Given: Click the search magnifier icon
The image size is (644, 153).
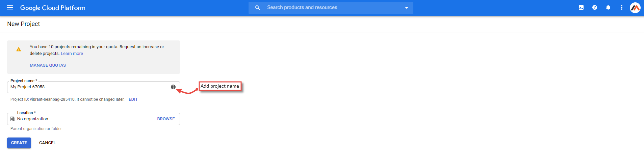Looking at the screenshot, I should point(257,7).
